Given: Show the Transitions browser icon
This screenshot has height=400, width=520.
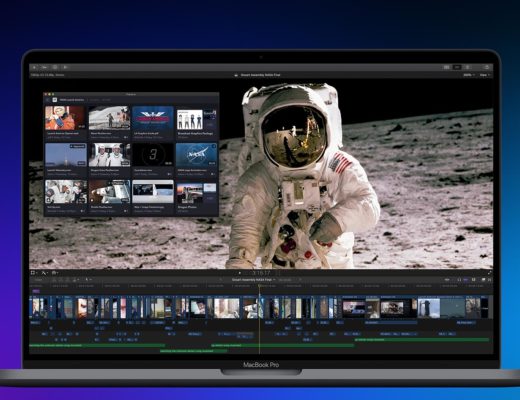Looking at the screenshot, I should 489,280.
